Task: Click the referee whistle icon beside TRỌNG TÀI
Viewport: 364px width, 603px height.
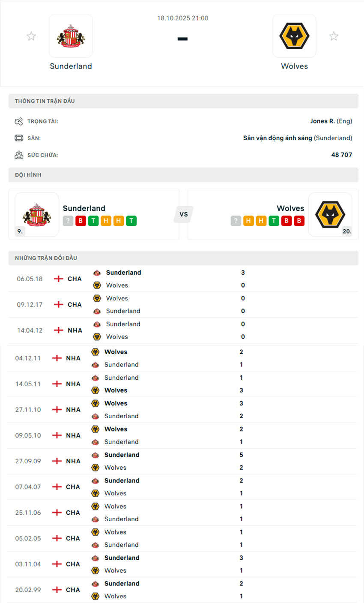Action: point(19,121)
